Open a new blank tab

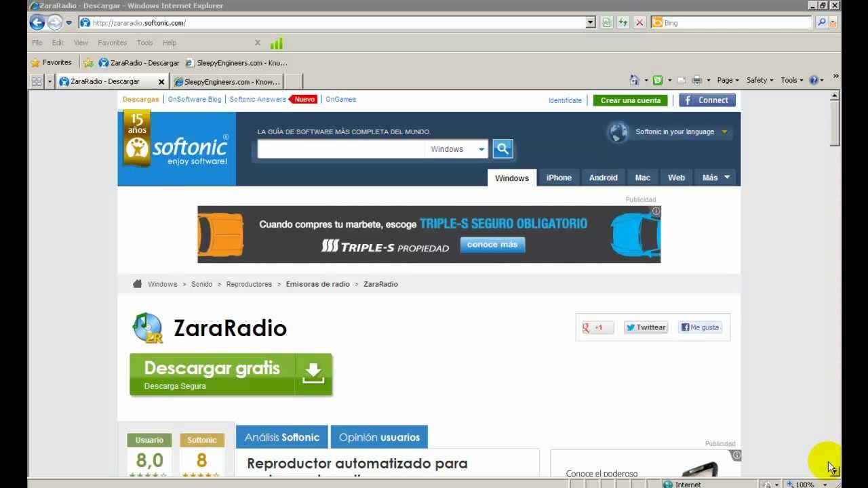pos(293,81)
